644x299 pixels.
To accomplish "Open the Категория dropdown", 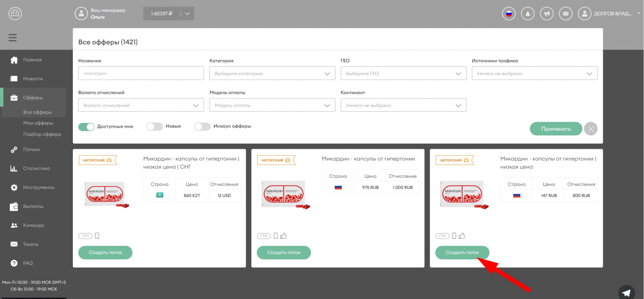I will point(272,73).
